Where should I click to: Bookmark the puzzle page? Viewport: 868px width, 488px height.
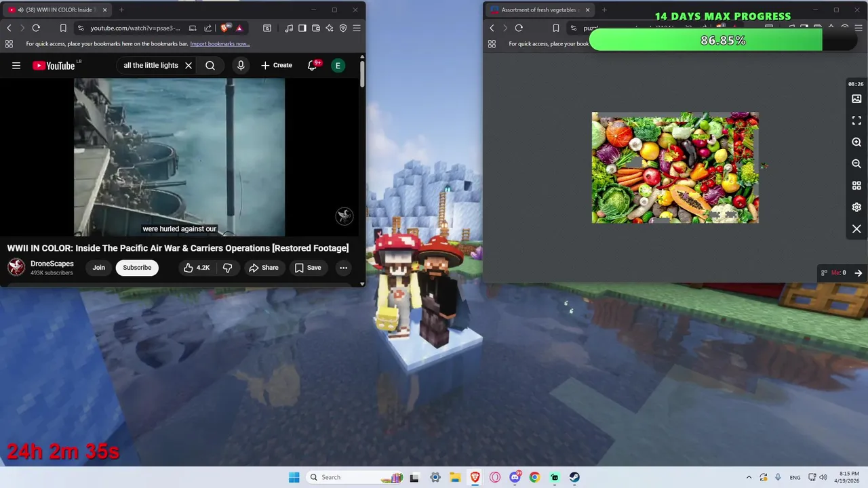point(555,28)
